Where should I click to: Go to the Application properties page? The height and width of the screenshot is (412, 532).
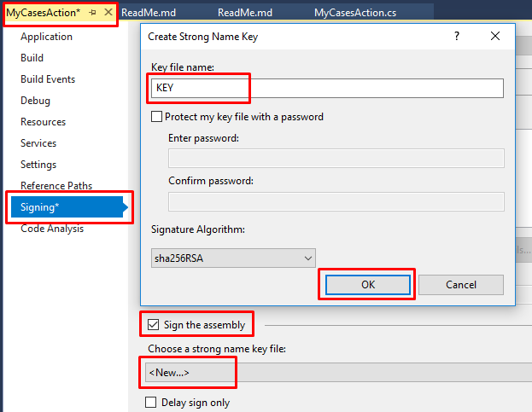tap(46, 37)
